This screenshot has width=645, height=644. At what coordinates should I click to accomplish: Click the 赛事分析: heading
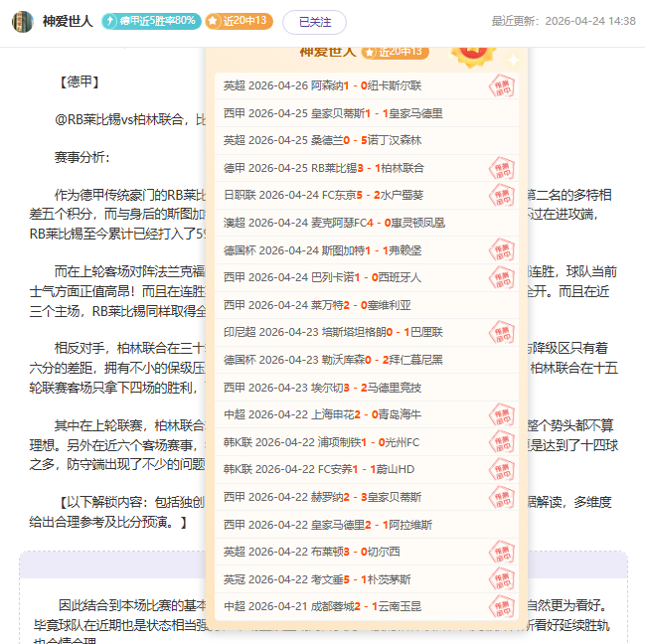81,157
